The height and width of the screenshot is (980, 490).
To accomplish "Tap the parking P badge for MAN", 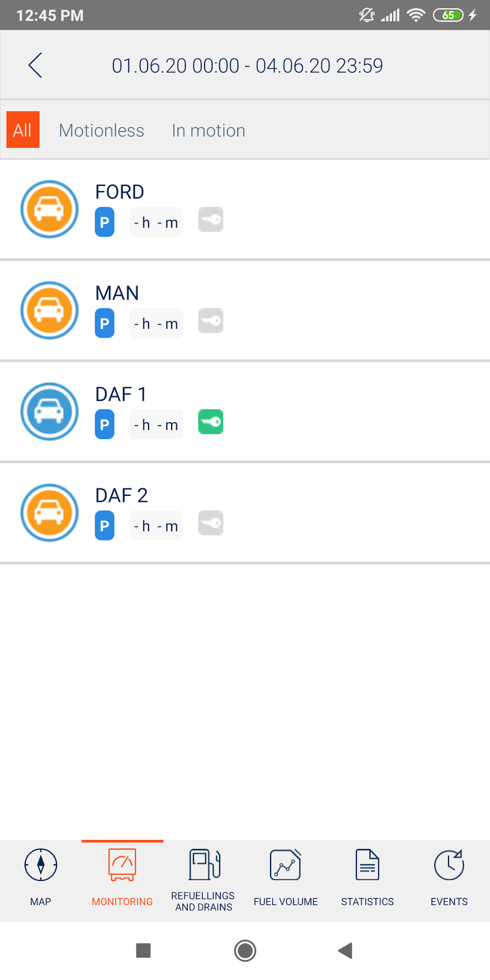I will coord(105,323).
